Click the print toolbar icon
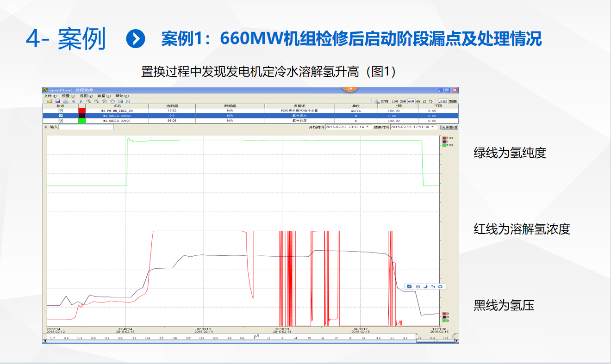Screen dimensions: 611x364 tap(66, 101)
